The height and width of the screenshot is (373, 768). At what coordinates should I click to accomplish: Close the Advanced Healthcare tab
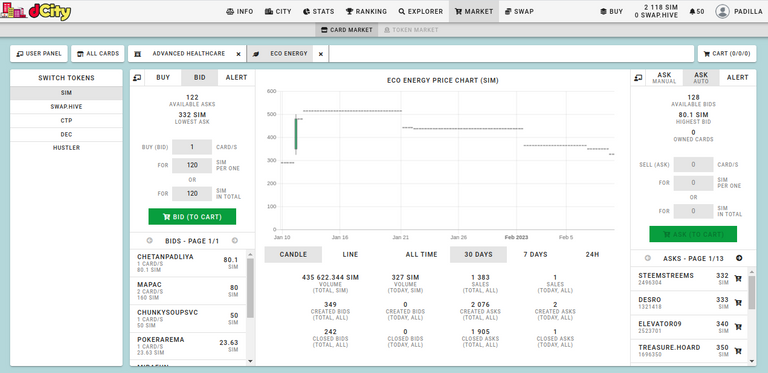(x=239, y=54)
